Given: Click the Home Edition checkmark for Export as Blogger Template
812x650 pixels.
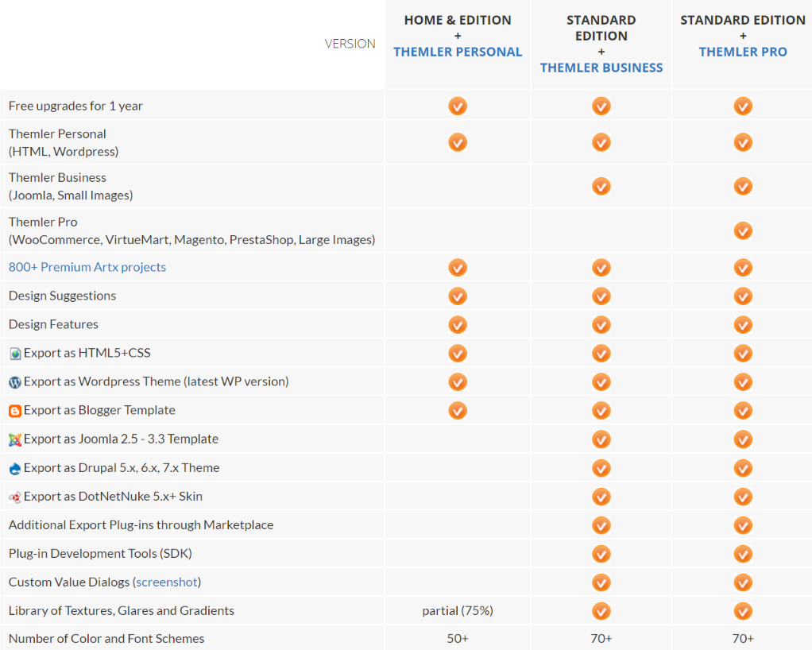Looking at the screenshot, I should coord(458,410).
